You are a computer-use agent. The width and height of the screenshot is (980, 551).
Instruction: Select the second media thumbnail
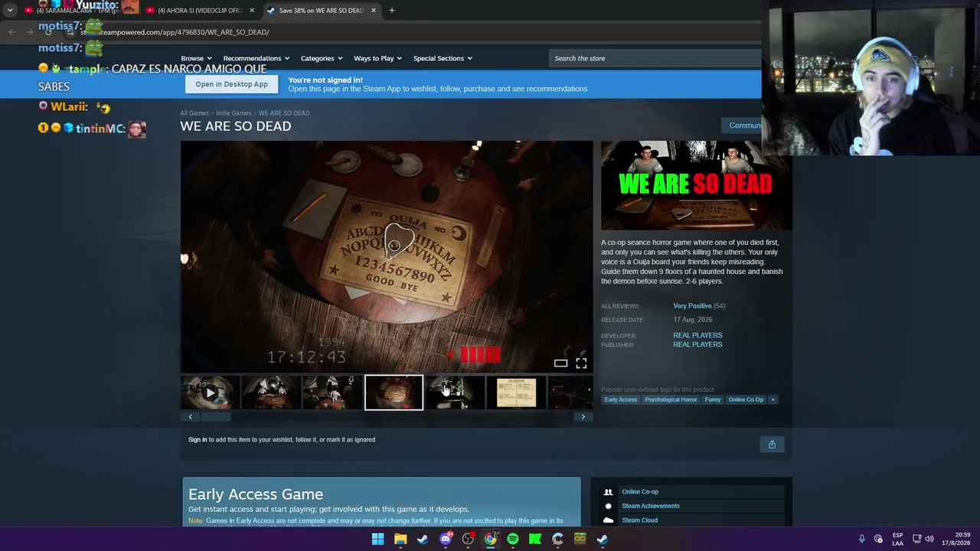(x=271, y=393)
